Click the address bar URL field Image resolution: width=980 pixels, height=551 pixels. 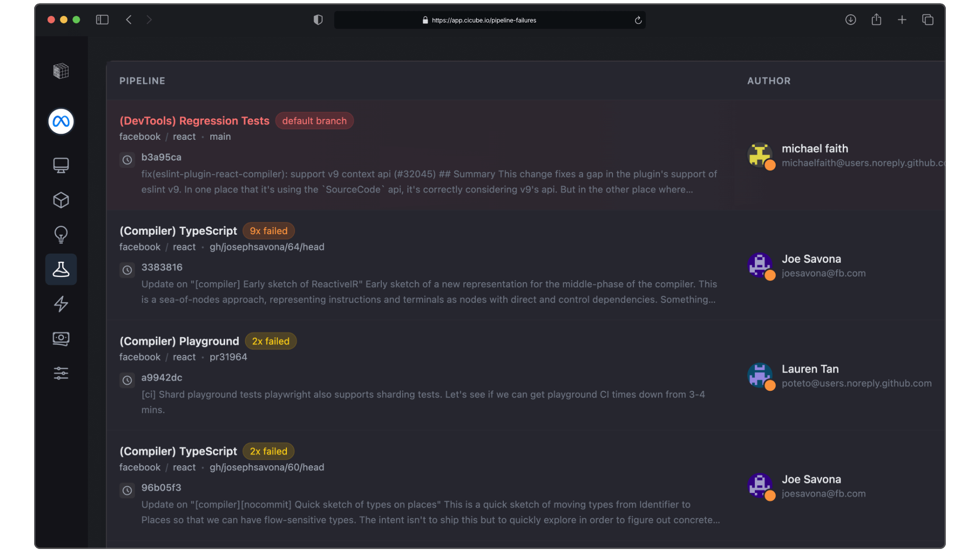coord(484,20)
